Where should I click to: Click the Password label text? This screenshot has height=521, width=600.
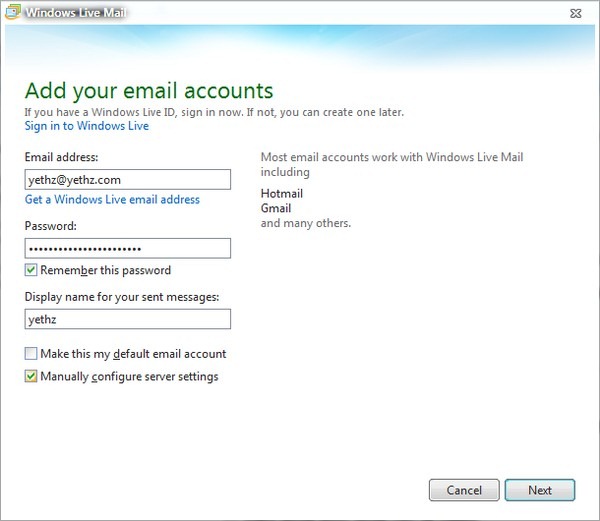(x=51, y=227)
